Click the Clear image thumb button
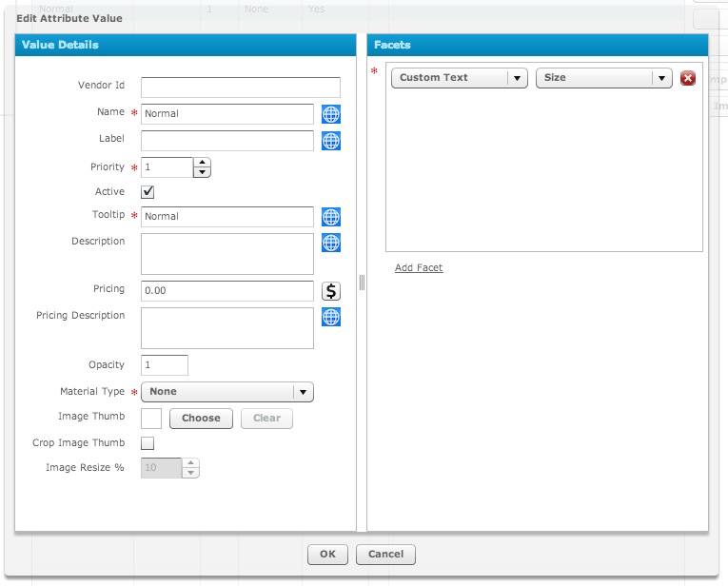Viewport: 728px width, 586px height. tap(266, 418)
